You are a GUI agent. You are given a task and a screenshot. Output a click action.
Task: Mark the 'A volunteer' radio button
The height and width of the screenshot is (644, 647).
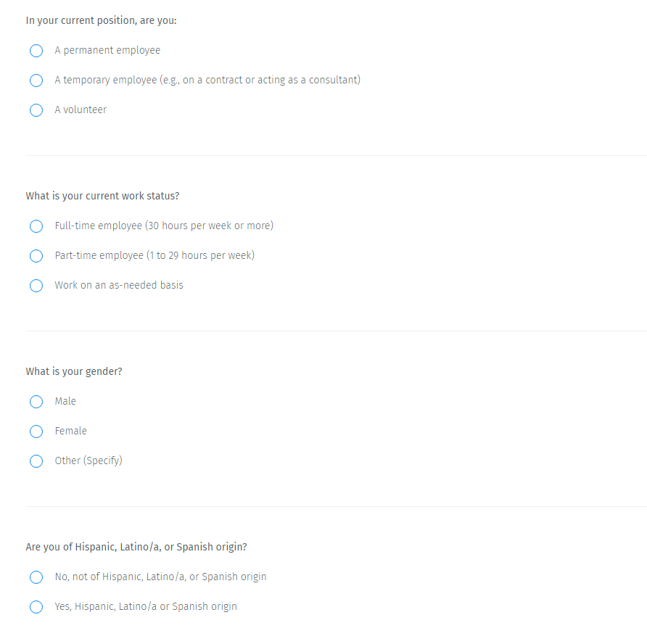coord(36,110)
